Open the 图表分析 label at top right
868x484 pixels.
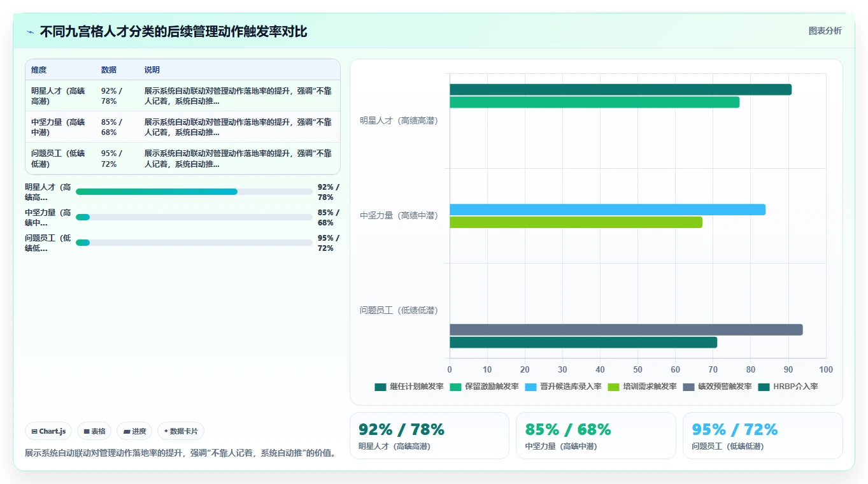(825, 31)
